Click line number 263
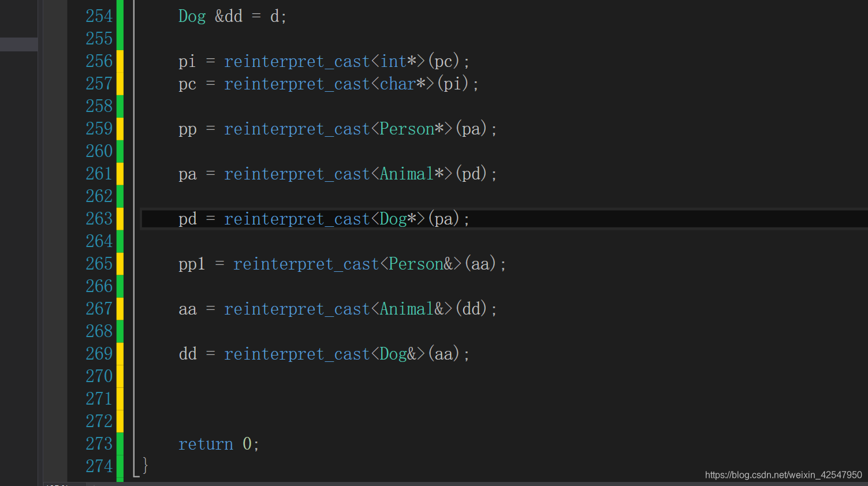 (x=99, y=219)
